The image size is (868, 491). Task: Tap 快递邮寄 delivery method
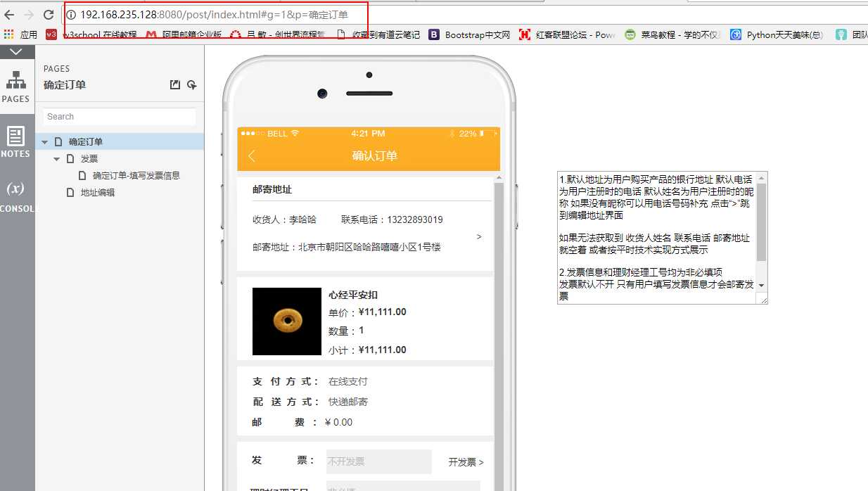coord(348,402)
